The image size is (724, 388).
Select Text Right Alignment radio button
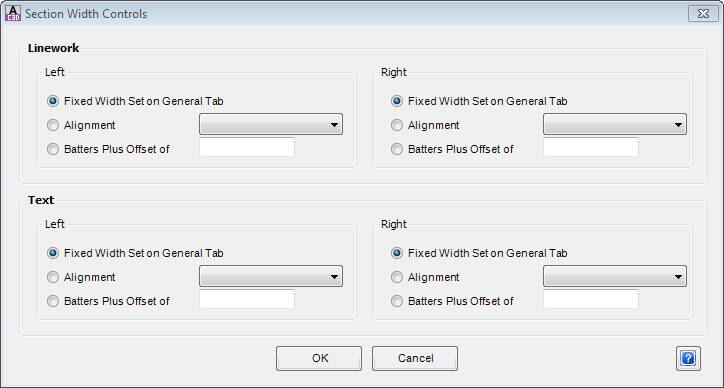pyautogui.click(x=397, y=277)
